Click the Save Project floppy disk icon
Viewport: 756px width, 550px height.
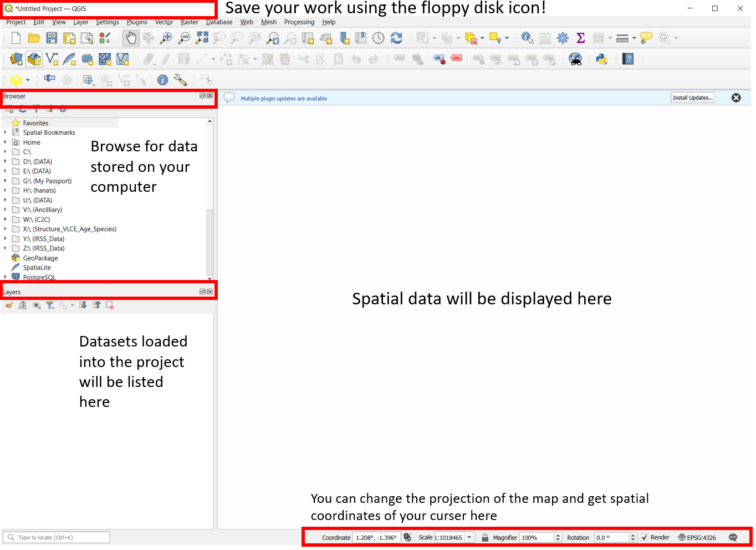(52, 38)
